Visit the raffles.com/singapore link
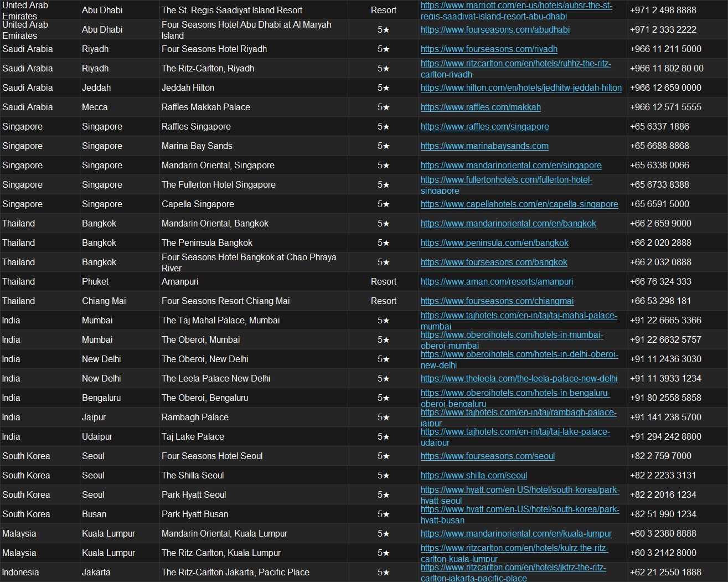The image size is (728, 582). click(485, 127)
